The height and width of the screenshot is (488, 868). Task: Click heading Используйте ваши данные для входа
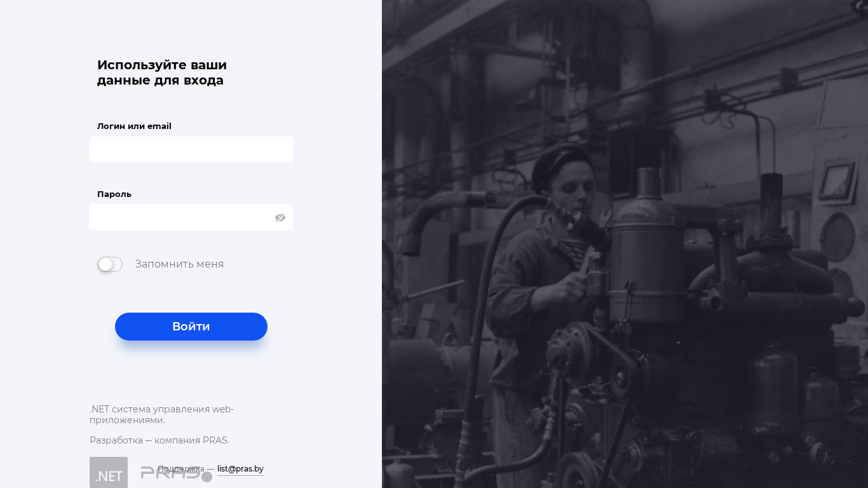162,72
